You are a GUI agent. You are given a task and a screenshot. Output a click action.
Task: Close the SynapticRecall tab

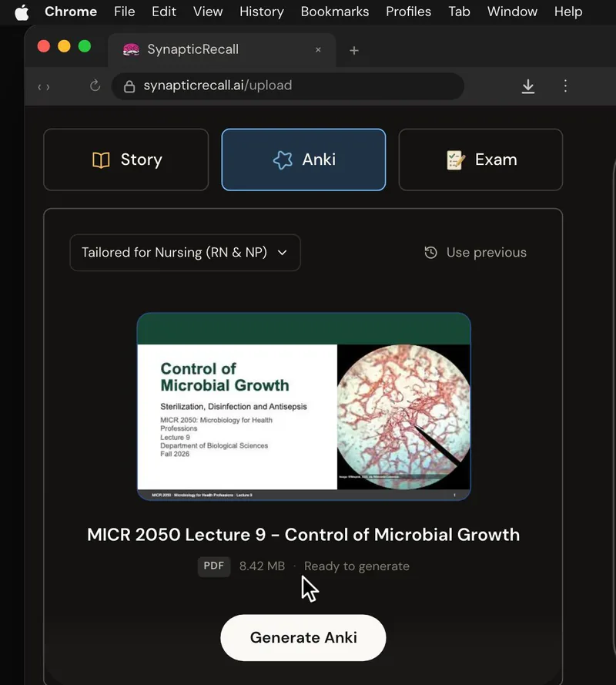click(x=318, y=50)
